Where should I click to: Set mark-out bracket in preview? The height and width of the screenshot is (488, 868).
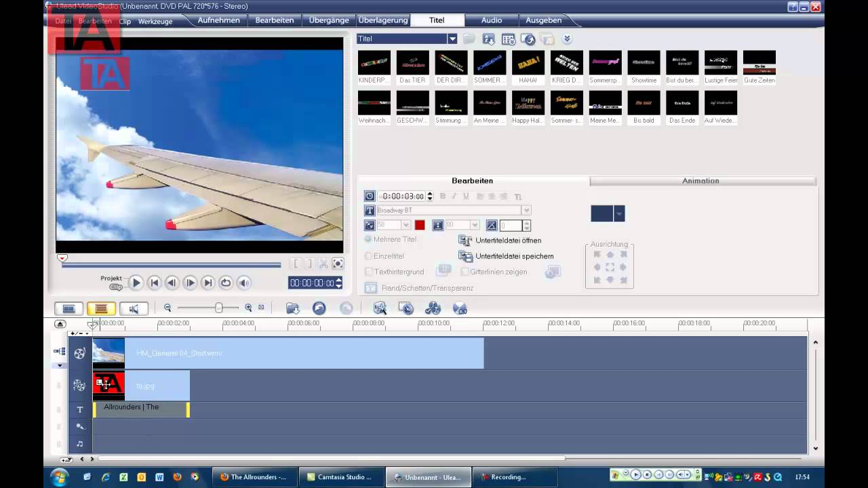pyautogui.click(x=309, y=264)
